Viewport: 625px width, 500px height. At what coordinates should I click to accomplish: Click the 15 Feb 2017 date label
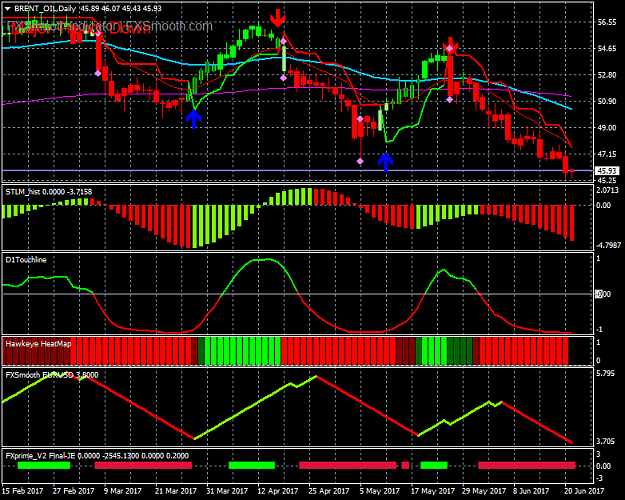pos(23,491)
